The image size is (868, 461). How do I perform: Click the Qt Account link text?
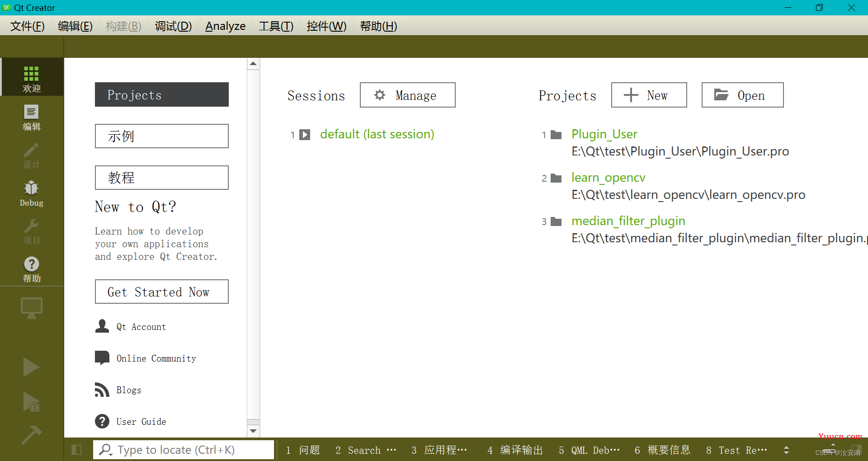(141, 327)
